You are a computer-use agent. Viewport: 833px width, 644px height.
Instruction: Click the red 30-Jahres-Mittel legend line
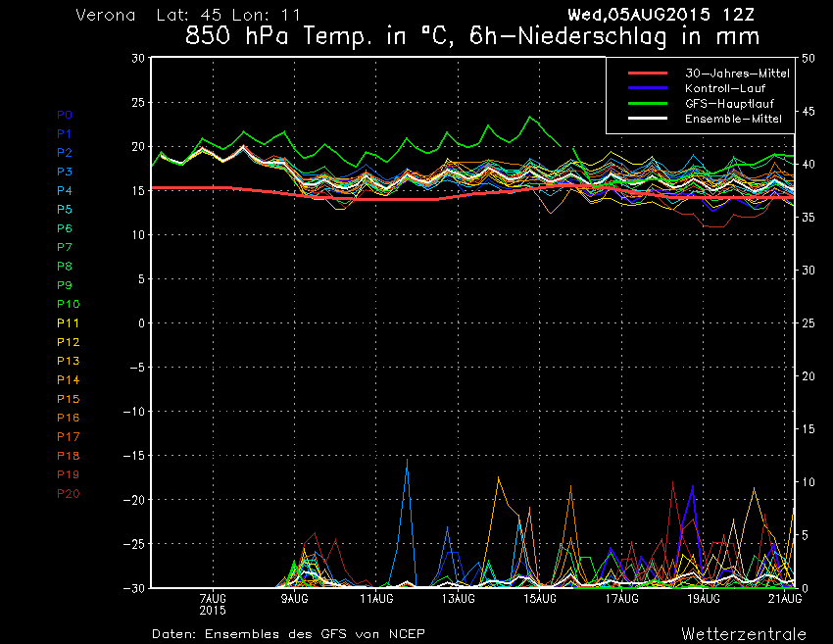tap(648, 74)
